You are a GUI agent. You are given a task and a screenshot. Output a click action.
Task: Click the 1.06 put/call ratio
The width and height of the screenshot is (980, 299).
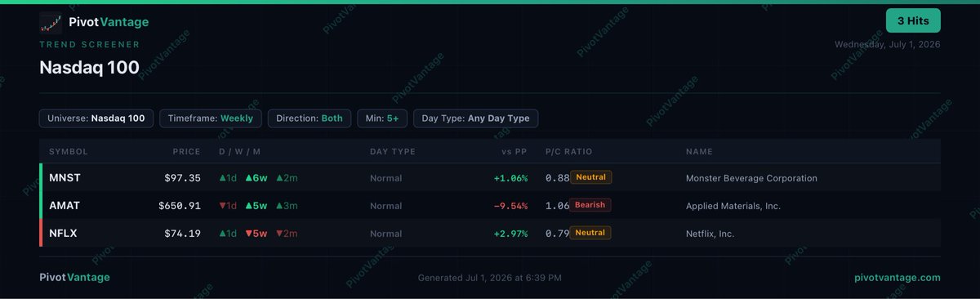pyautogui.click(x=558, y=206)
